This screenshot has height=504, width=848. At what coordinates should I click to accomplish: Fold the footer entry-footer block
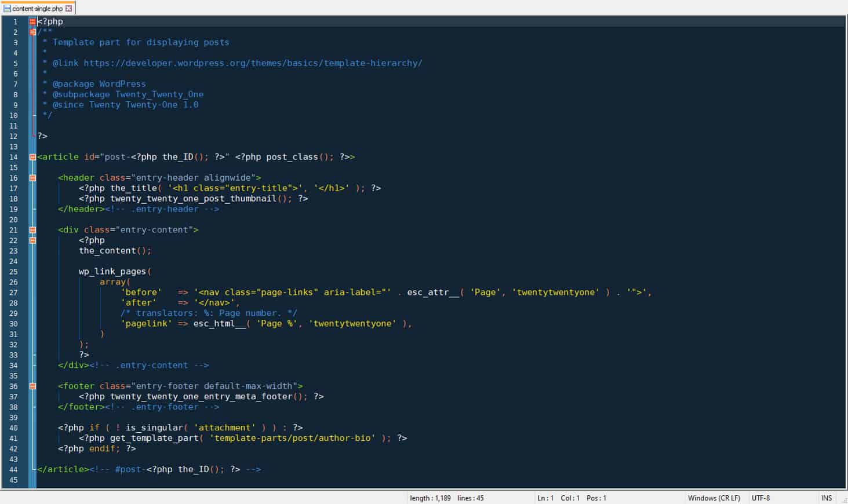click(x=32, y=386)
